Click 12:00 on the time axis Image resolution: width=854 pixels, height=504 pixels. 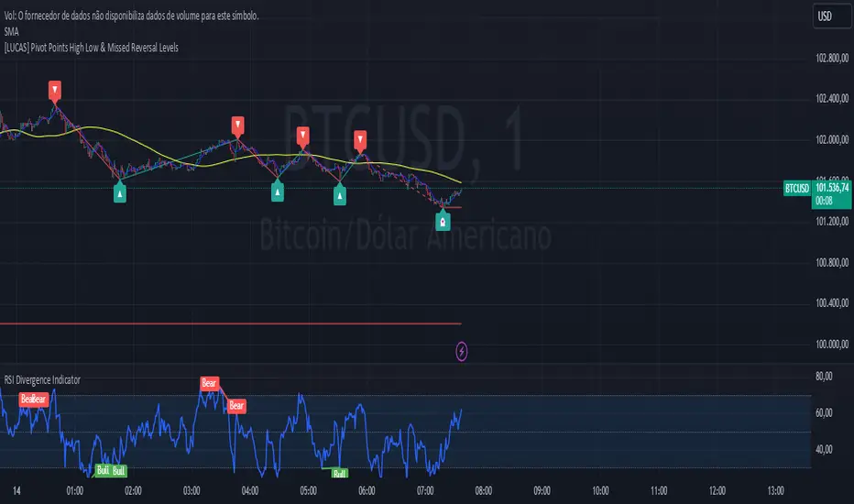click(x=717, y=491)
